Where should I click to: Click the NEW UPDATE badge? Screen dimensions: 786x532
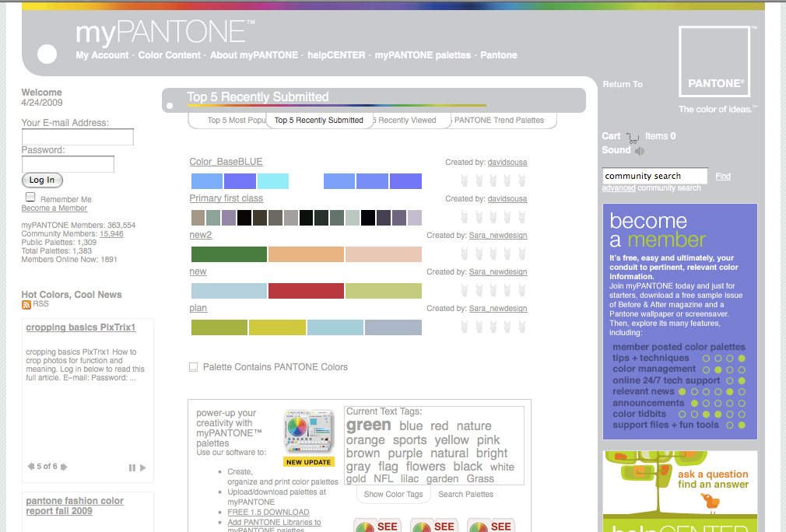[x=308, y=462]
